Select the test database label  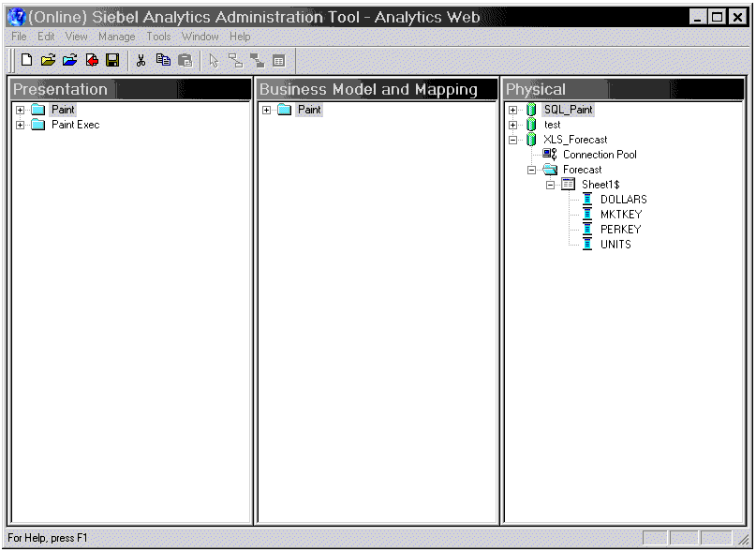coord(553,125)
